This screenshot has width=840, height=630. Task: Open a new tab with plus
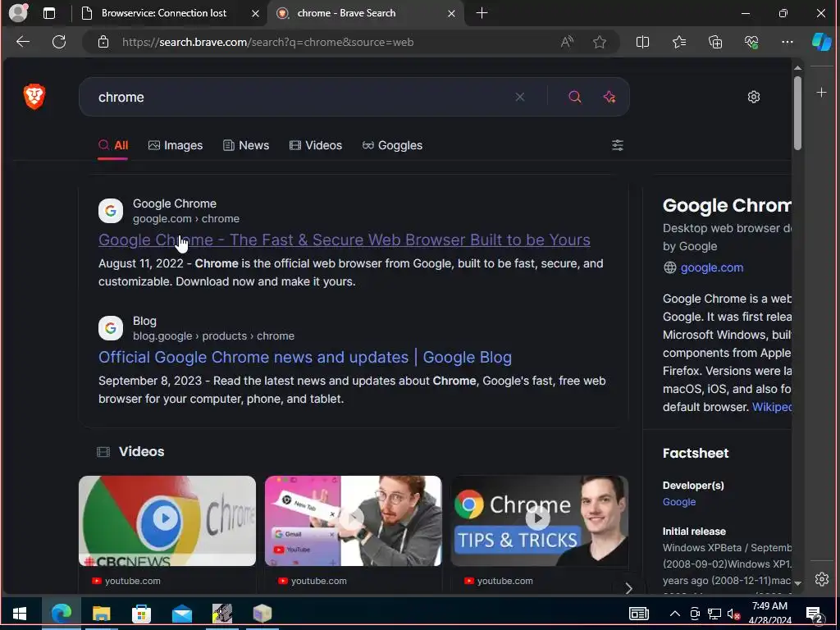[482, 13]
